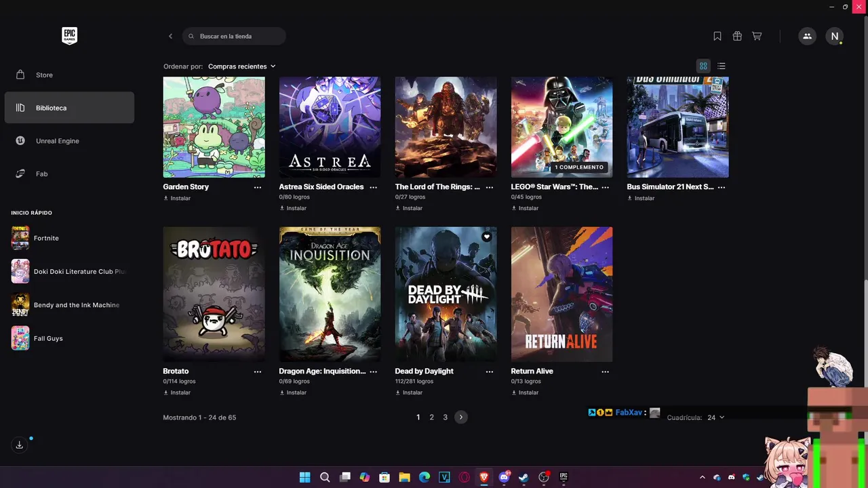Image resolution: width=868 pixels, height=488 pixels.
Task: Open the wishlist bookmark icon
Action: point(717,36)
